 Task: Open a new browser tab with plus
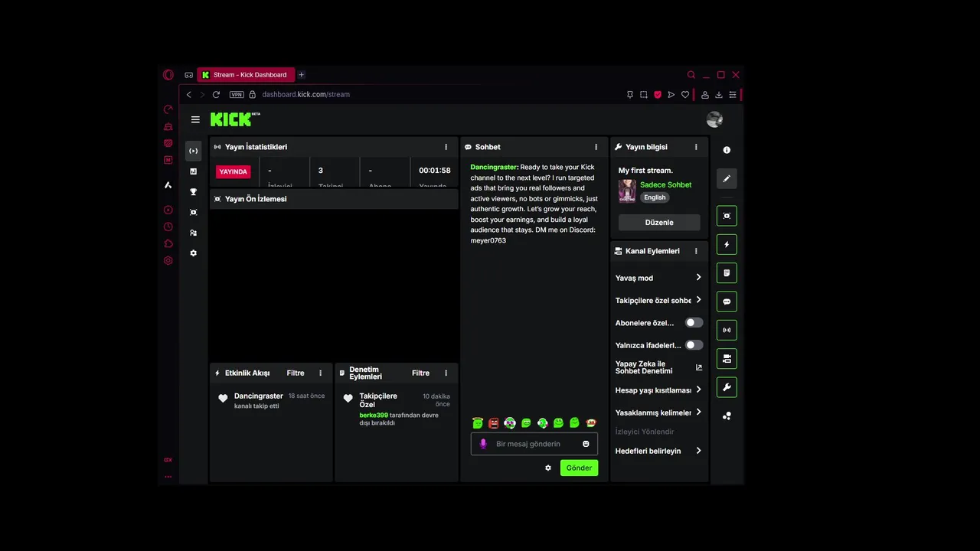pyautogui.click(x=302, y=75)
